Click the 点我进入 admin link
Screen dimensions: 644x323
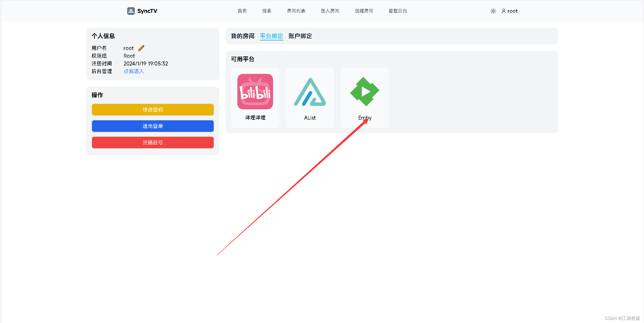[134, 71]
